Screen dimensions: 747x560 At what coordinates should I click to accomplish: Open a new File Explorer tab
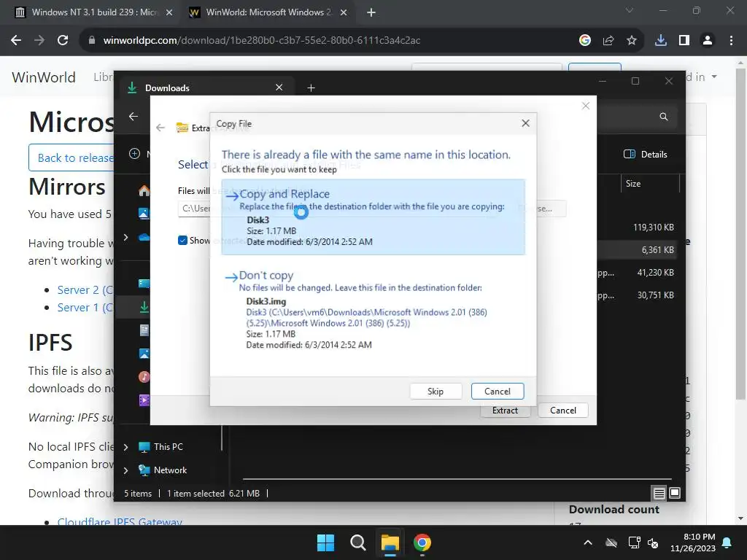coord(311,87)
